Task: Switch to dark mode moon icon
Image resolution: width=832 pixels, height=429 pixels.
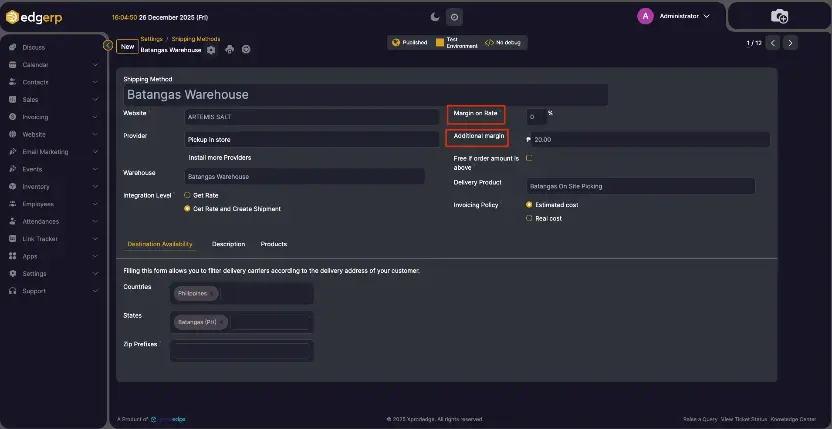Action: [x=435, y=16]
